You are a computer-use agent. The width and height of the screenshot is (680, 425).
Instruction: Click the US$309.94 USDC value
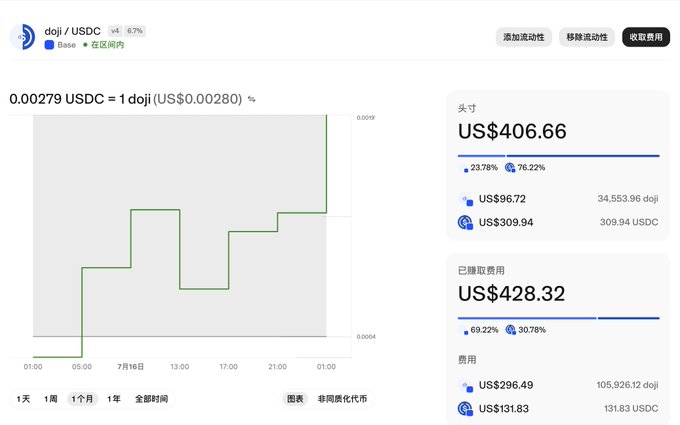506,222
